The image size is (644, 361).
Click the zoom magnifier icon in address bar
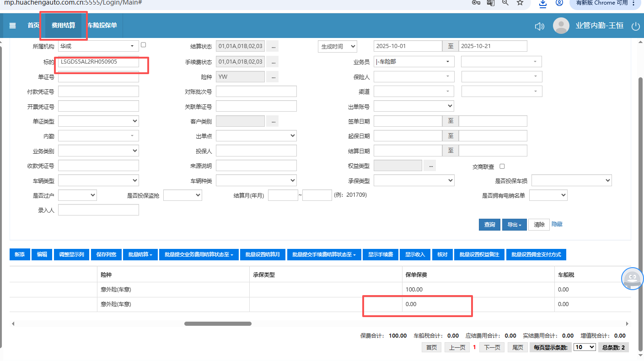tap(505, 3)
